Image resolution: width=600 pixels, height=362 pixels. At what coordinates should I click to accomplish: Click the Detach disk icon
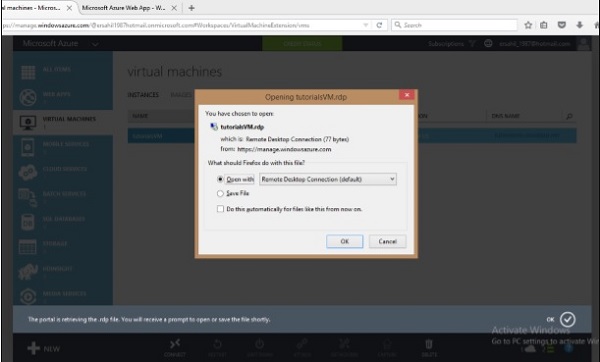point(344,344)
